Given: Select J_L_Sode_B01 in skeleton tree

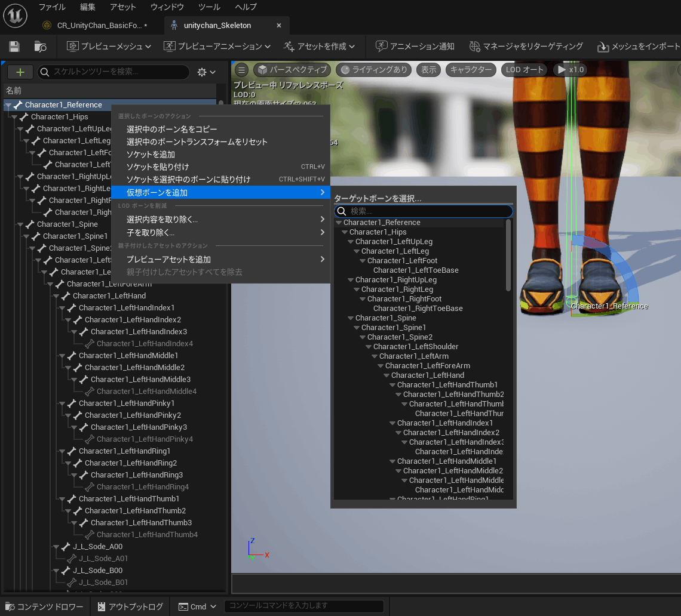Looking at the screenshot, I should 103,583.
